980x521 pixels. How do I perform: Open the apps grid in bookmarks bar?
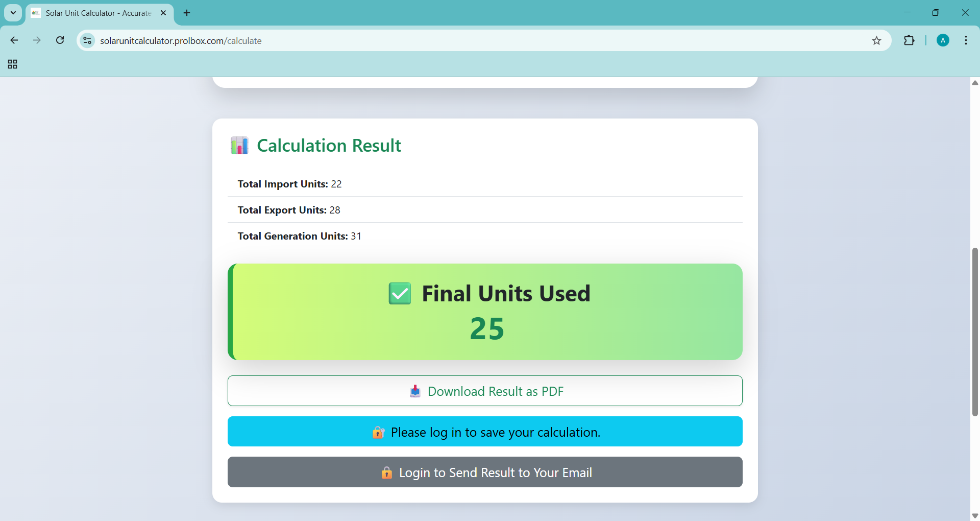[13, 64]
